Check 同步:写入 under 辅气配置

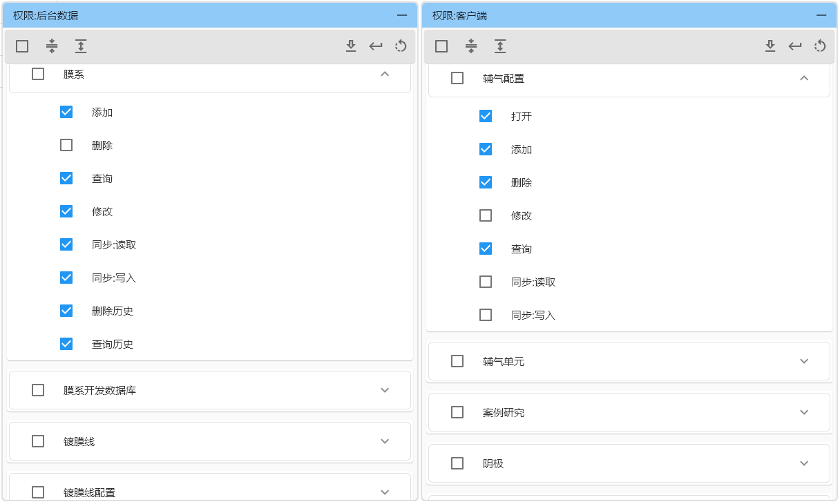[x=486, y=315]
